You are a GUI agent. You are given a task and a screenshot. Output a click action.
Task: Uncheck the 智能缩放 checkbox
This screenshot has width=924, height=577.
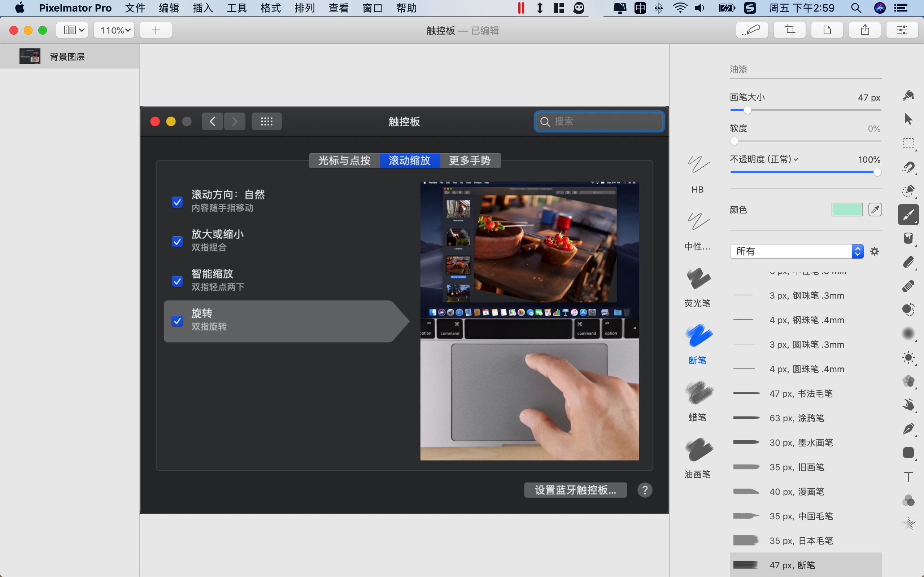(177, 281)
